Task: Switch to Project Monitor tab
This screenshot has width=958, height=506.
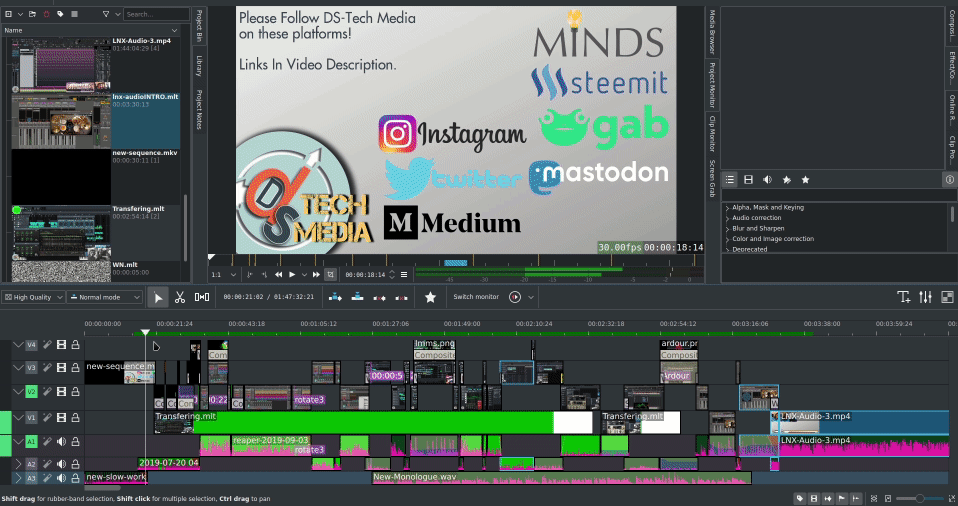Action: (712, 85)
